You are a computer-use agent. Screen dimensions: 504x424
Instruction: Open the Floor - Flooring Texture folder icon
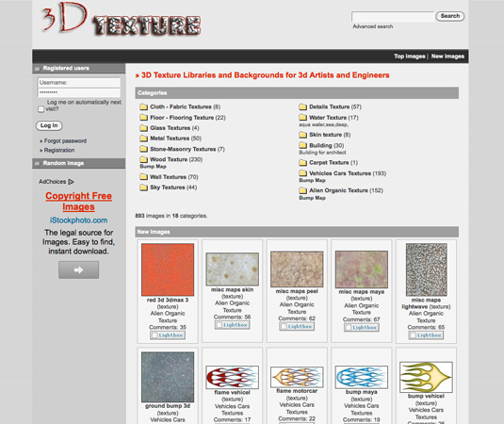tap(143, 118)
